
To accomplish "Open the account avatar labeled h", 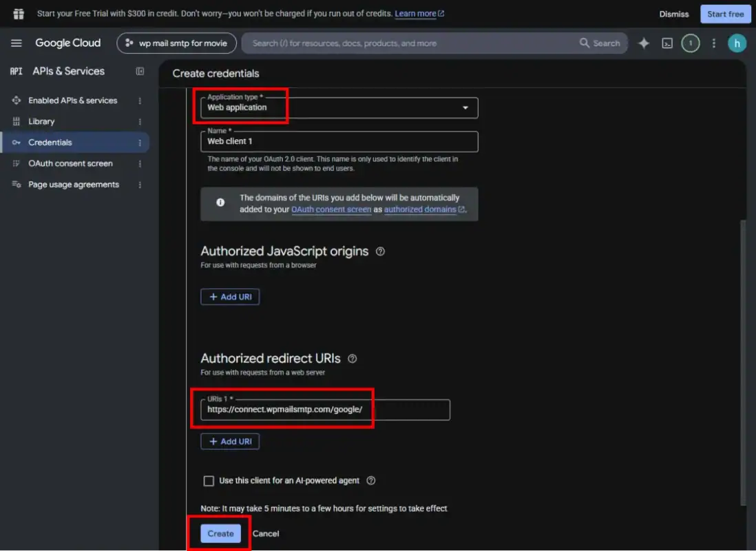I will coord(736,43).
